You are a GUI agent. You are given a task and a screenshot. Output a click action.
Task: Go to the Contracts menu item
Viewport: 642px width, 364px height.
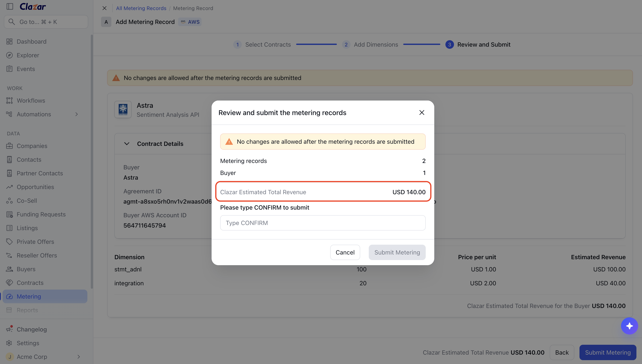[x=45, y=283]
